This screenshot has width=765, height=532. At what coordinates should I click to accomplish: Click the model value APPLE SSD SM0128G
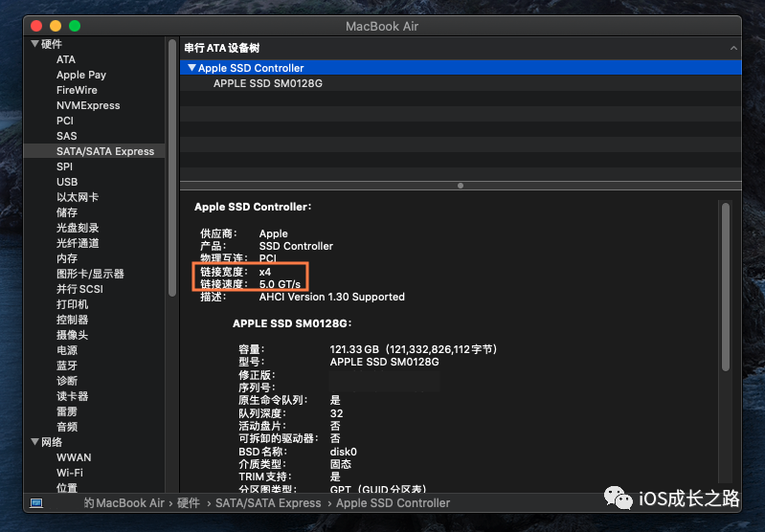pos(385,362)
